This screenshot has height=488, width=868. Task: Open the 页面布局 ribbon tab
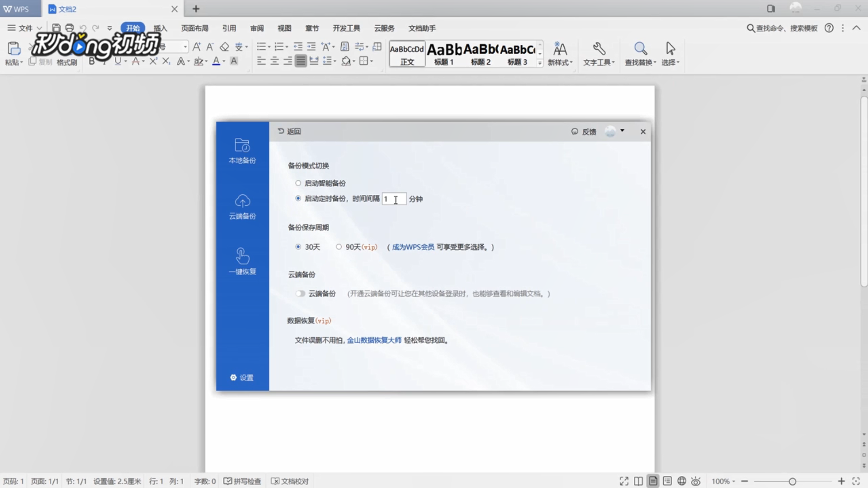click(194, 28)
